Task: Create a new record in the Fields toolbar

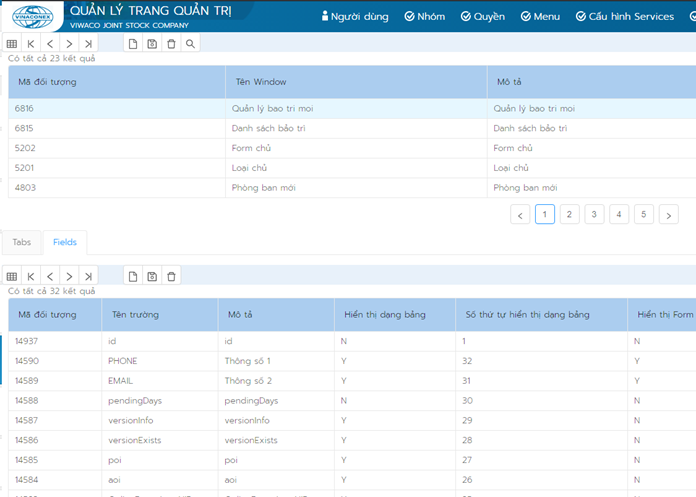Action: (x=132, y=276)
